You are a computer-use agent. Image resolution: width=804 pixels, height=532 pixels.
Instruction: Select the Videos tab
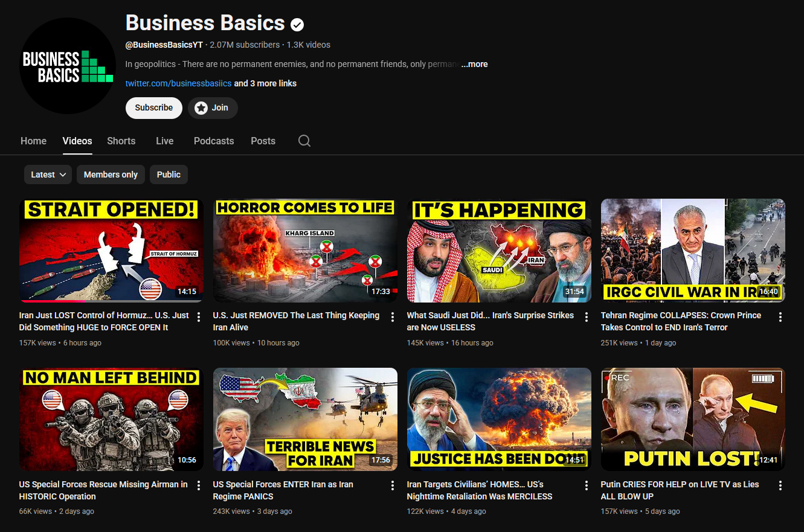click(x=77, y=141)
